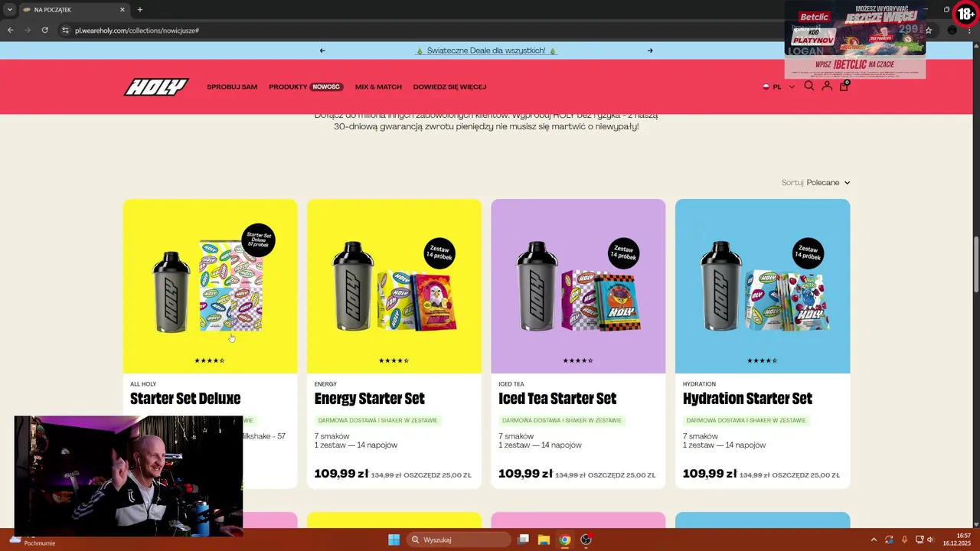
Task: Open the Chrome profile avatar
Action: (952, 30)
